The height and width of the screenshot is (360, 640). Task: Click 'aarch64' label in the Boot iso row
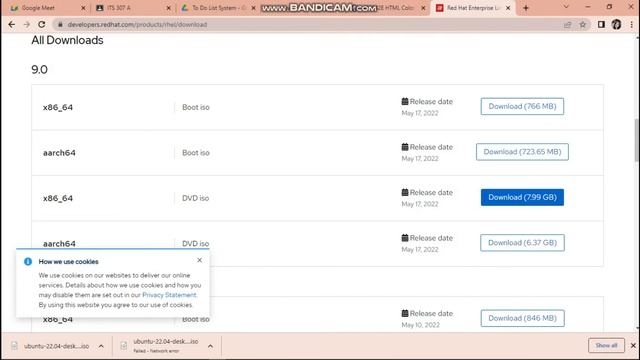[x=59, y=153]
